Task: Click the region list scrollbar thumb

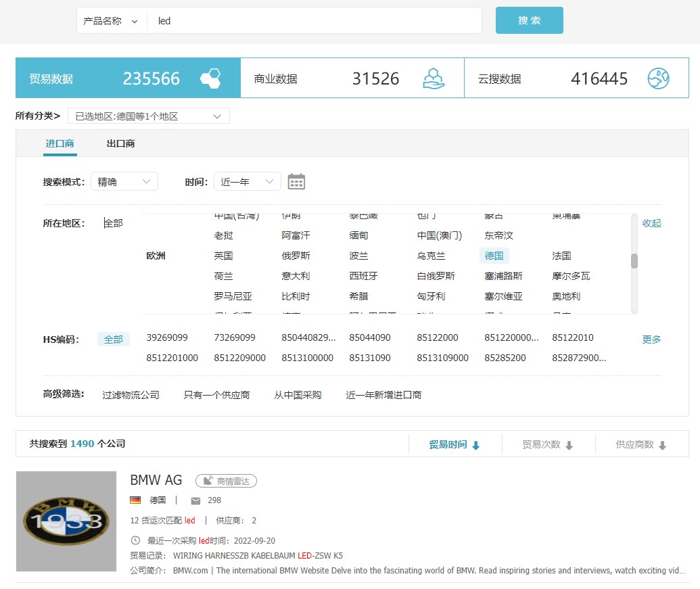Action: (634, 260)
